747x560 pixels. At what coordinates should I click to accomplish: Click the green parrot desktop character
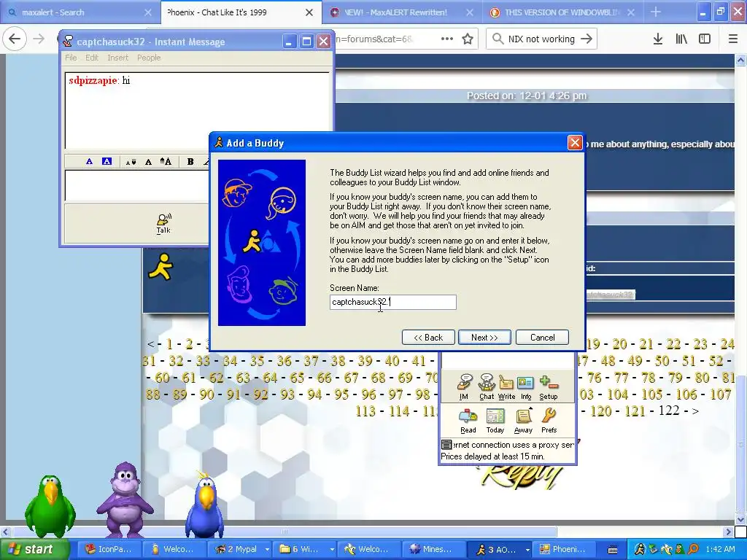(x=50, y=506)
